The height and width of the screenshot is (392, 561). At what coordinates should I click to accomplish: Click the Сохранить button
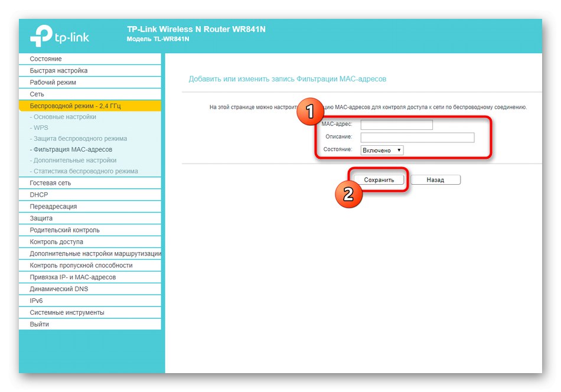tap(379, 180)
